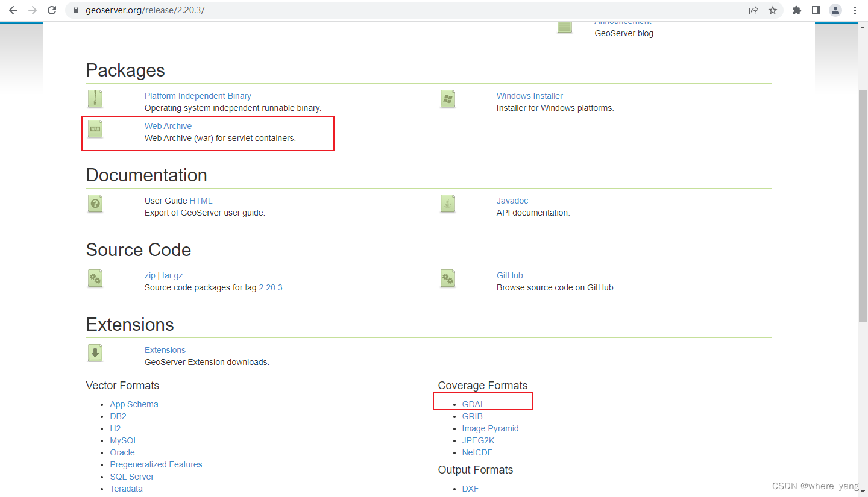The width and height of the screenshot is (868, 497).
Task: Open the Javadoc link
Action: 512,201
